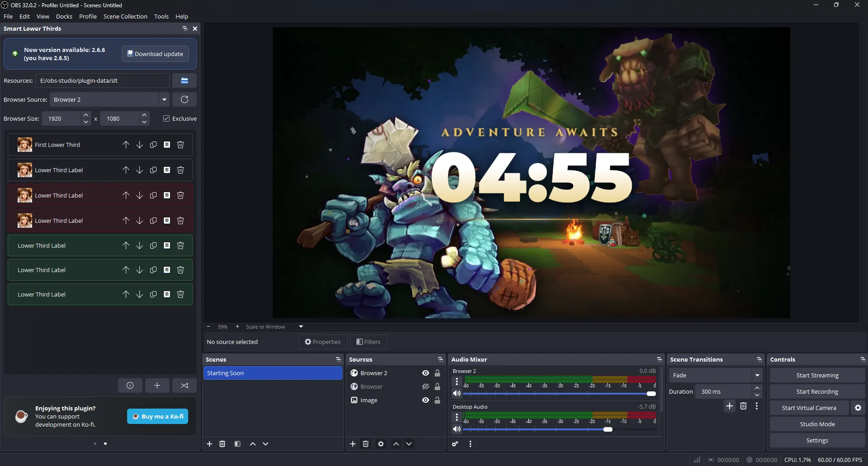Click the Download update button

(155, 53)
